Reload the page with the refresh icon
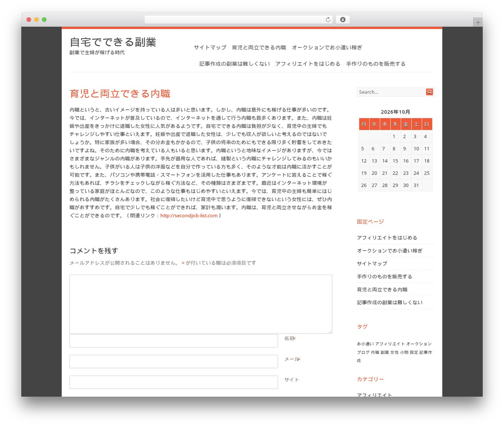This screenshot has width=504, height=427. (x=328, y=20)
